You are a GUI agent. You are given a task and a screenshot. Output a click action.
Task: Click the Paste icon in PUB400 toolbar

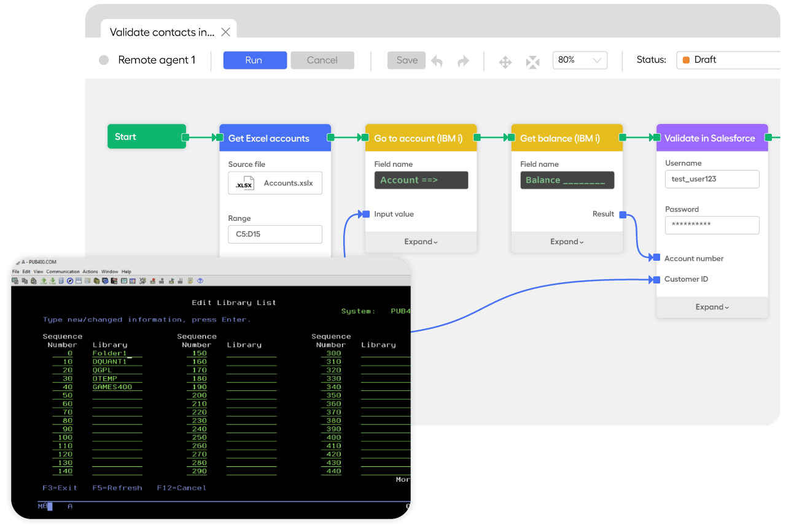tap(33, 281)
